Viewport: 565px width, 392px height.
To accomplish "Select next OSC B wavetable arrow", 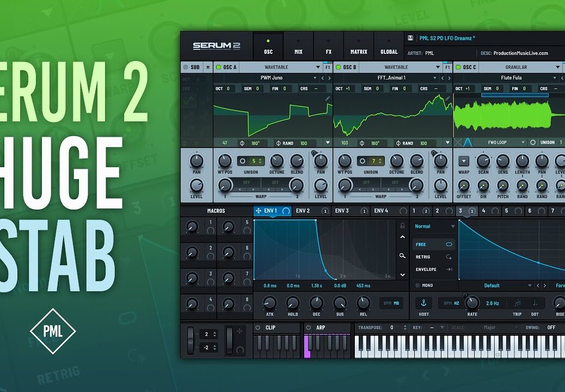I will (x=449, y=78).
